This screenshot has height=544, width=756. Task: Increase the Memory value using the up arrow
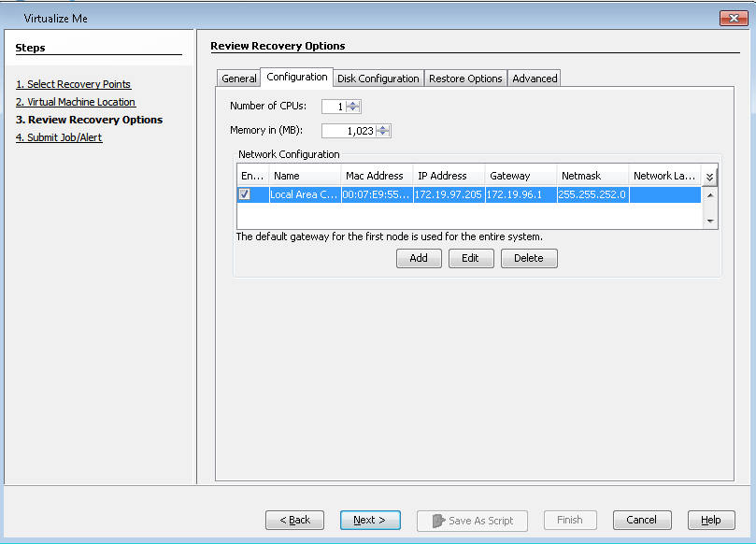point(382,127)
